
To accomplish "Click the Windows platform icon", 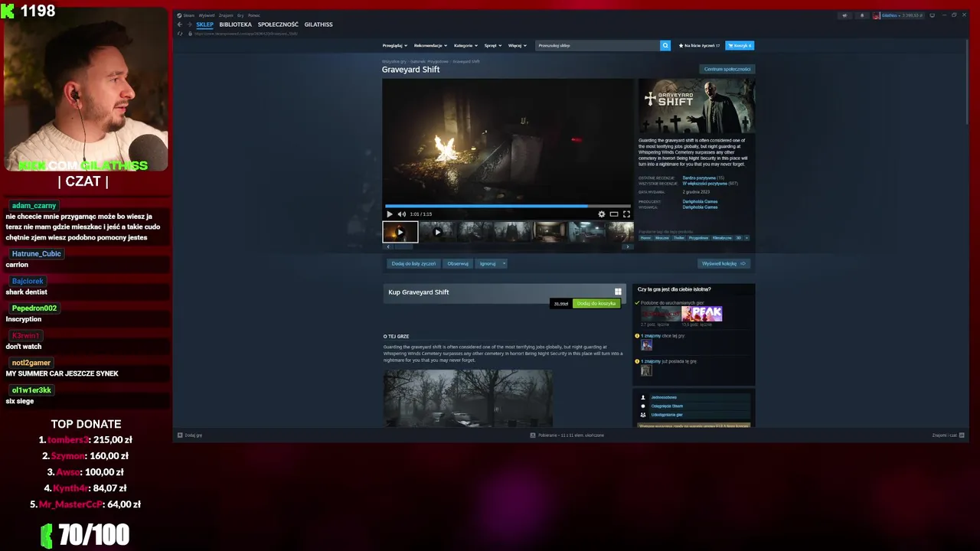I will click(618, 292).
